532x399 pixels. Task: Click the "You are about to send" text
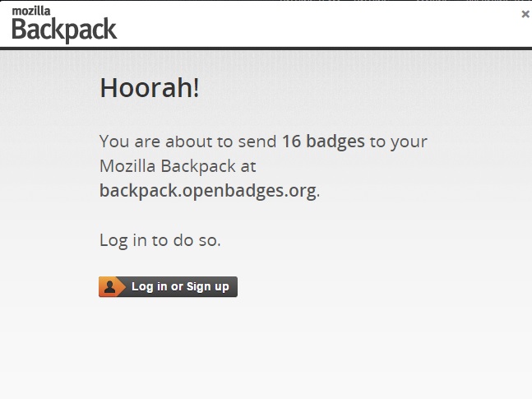[x=188, y=142]
